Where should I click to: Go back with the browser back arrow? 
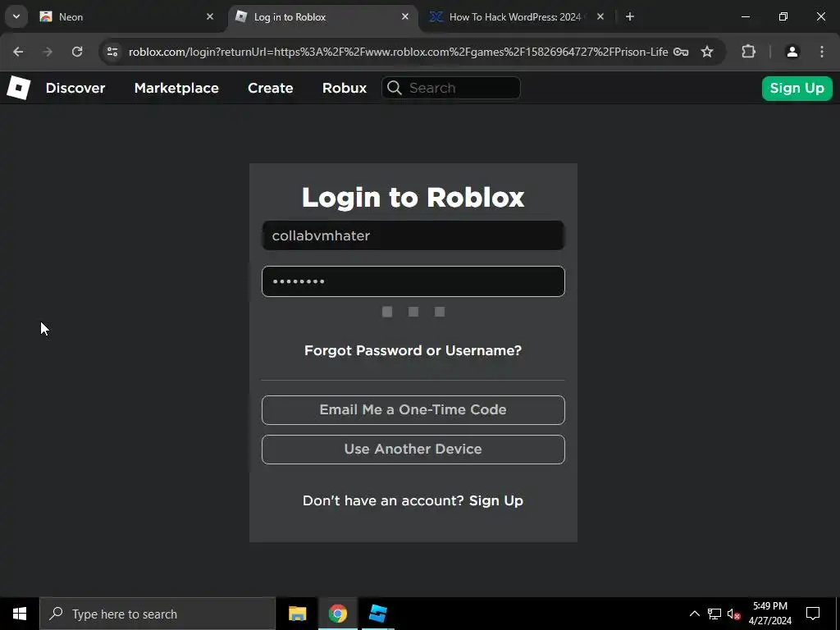click(18, 52)
